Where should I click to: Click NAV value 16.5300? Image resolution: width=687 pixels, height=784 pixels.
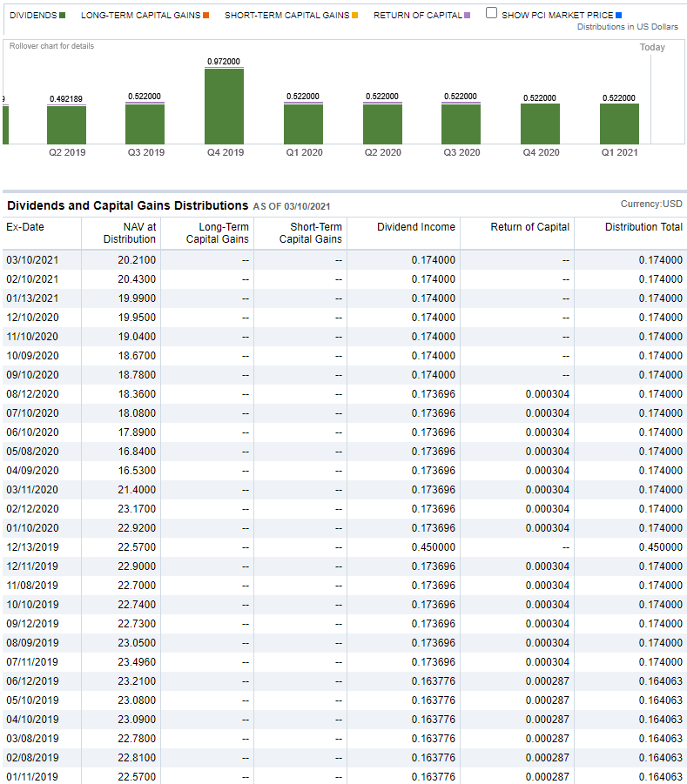[x=137, y=471]
